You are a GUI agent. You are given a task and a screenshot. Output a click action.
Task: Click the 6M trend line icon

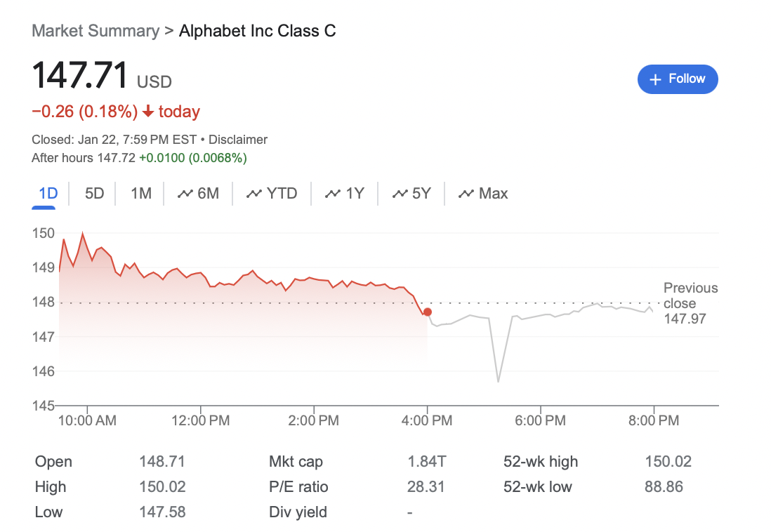[x=185, y=194]
